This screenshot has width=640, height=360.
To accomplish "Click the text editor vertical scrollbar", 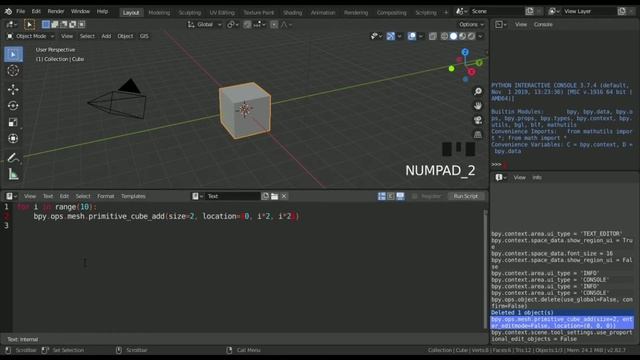I will [x=485, y=269].
